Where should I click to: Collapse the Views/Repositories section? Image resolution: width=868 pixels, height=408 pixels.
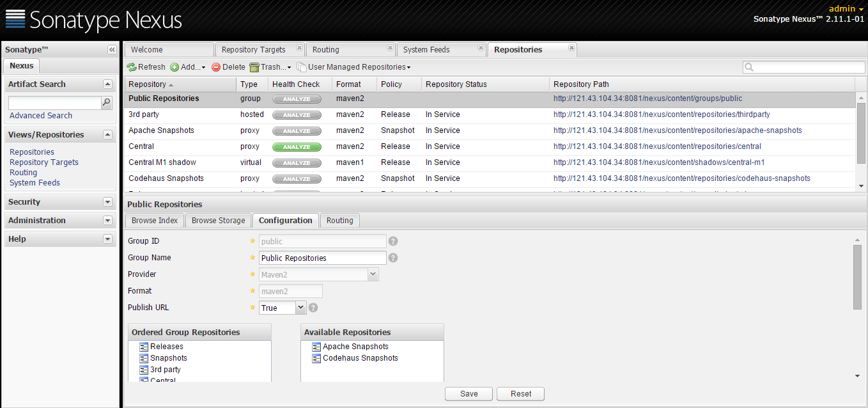click(107, 135)
